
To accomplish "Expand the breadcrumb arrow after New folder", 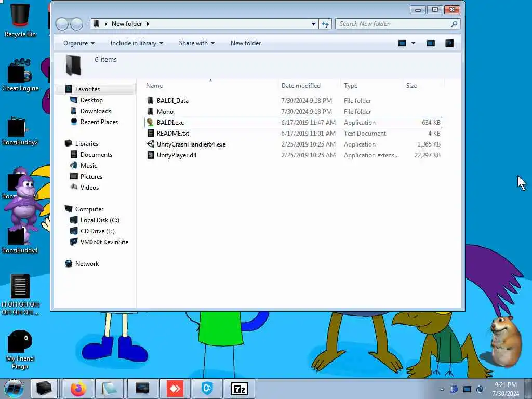I will click(x=148, y=24).
